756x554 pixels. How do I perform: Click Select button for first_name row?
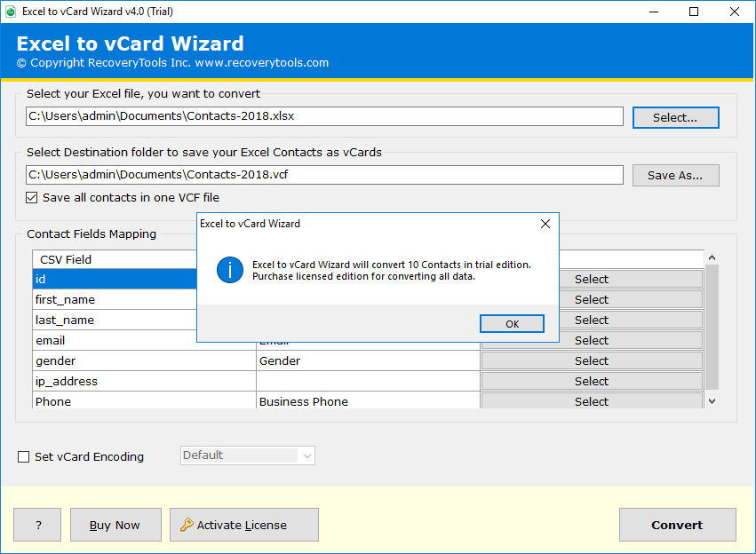click(630, 299)
